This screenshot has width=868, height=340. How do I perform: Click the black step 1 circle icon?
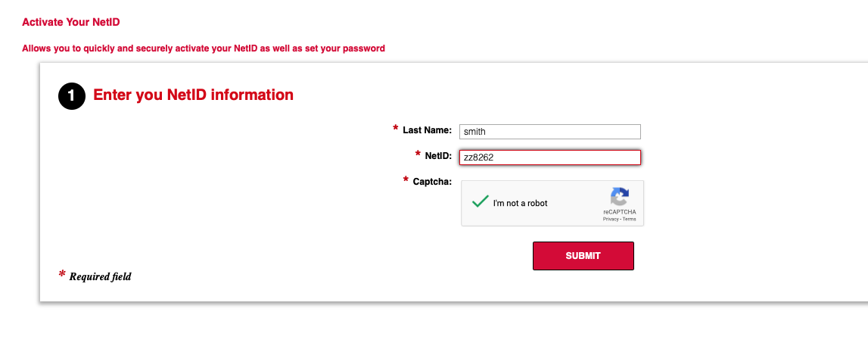pyautogui.click(x=72, y=96)
